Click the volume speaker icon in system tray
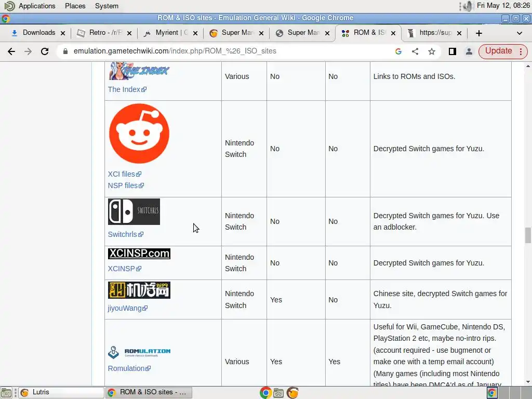The width and height of the screenshot is (532, 399). (x=468, y=6)
